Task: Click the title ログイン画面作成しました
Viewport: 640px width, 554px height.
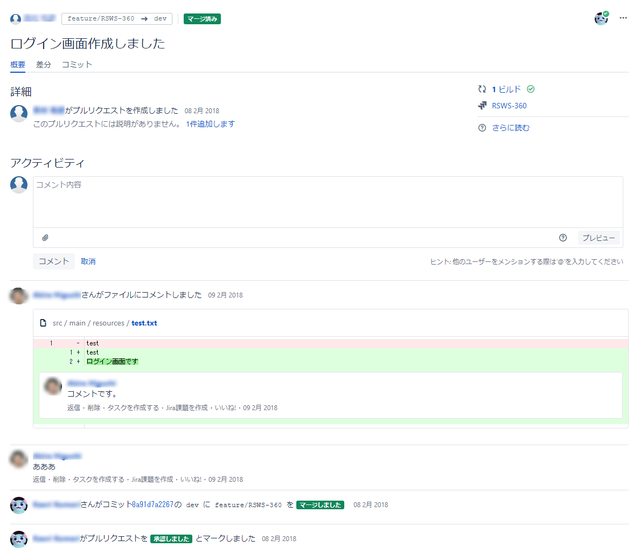Action: pyautogui.click(x=87, y=43)
